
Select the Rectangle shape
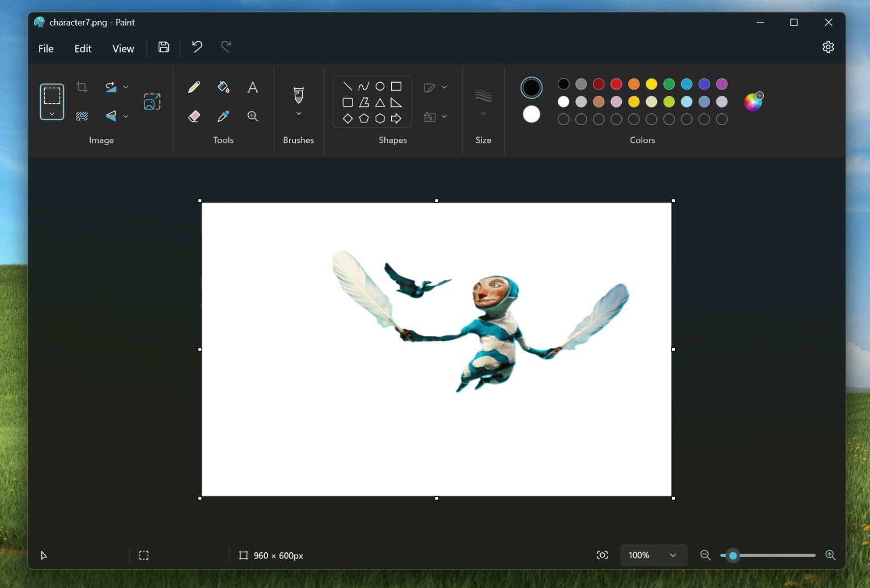tap(396, 86)
